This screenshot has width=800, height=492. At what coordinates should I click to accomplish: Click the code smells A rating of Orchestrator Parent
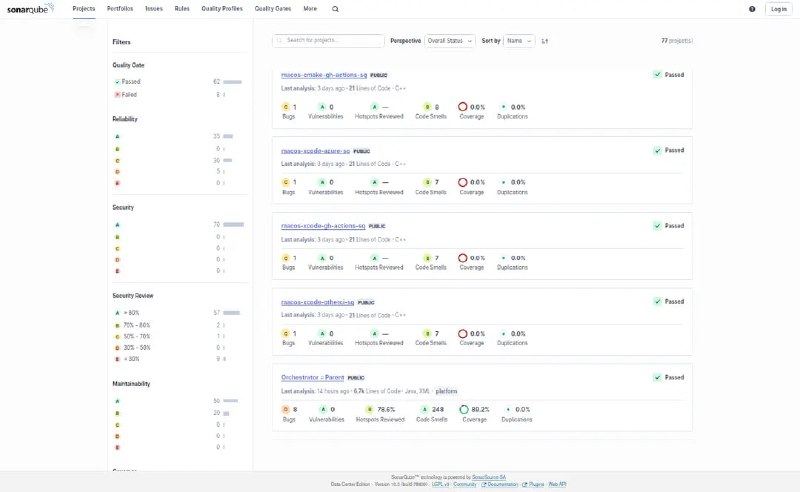[424, 409]
